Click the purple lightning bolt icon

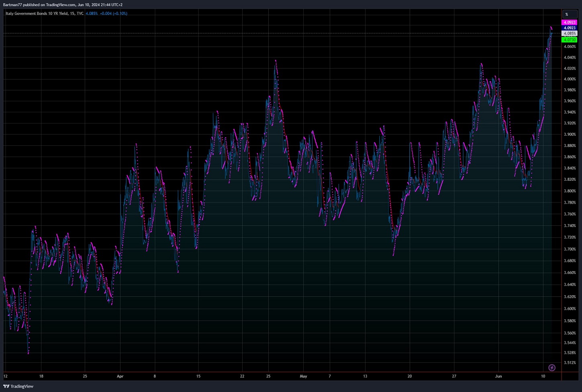click(x=552, y=367)
